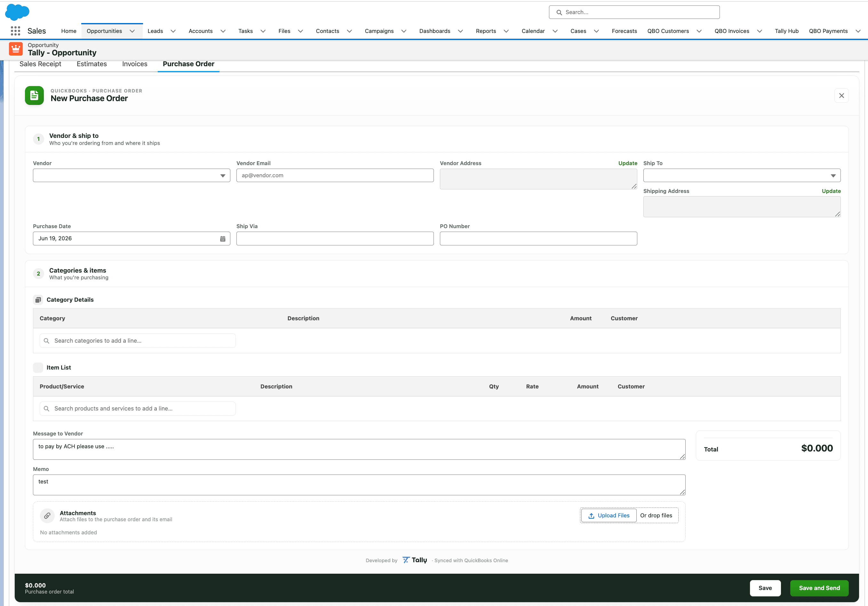Expand the QBO Invoices menu chevron
The height and width of the screenshot is (606, 868).
click(x=760, y=31)
